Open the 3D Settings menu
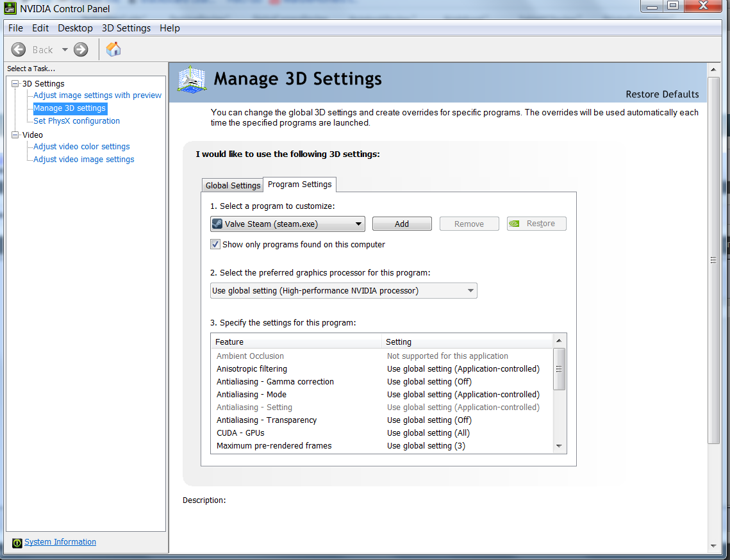This screenshot has height=560, width=730. [126, 28]
